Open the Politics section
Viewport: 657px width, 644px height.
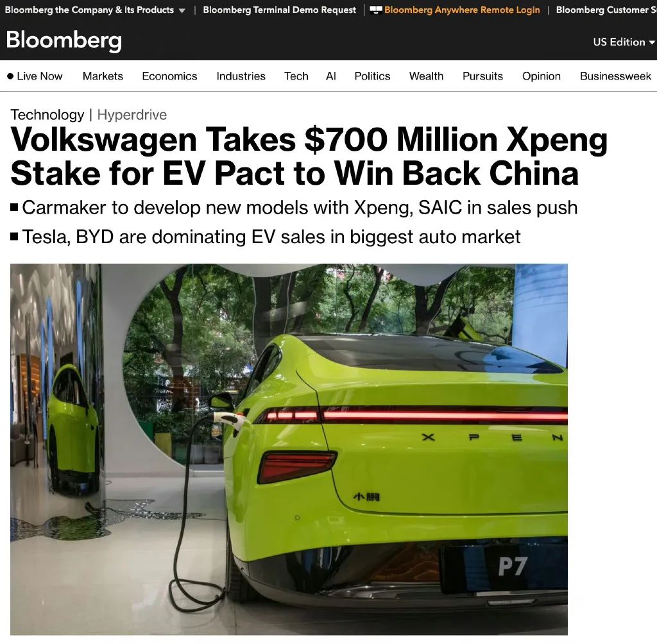coord(372,76)
